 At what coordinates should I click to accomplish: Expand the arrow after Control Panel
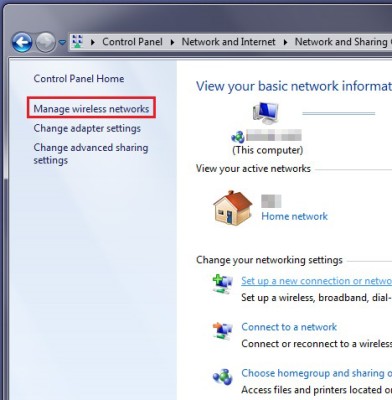tap(172, 42)
